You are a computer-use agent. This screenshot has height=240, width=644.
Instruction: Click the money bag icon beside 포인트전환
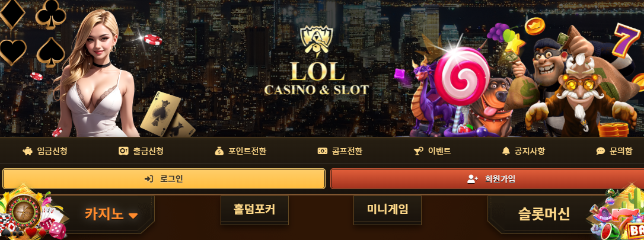219,151
